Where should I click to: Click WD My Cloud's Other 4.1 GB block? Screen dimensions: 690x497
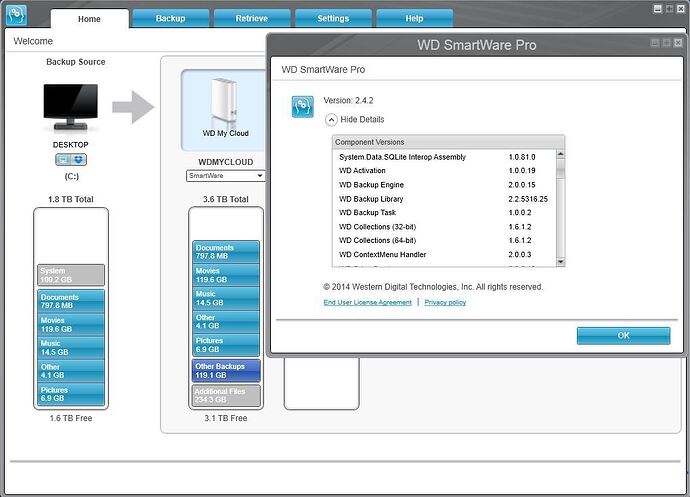point(226,322)
